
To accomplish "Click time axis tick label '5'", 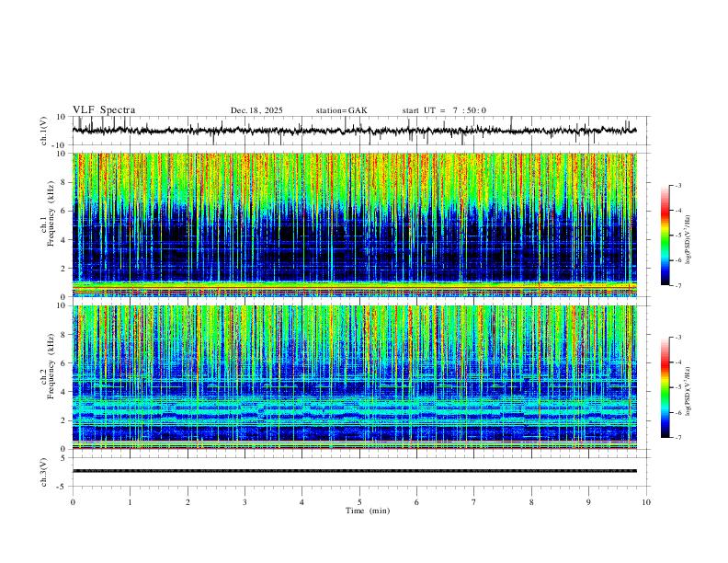I will coord(359,502).
